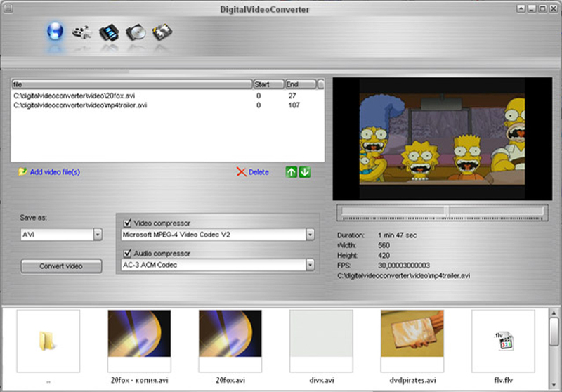The height and width of the screenshot is (392, 562).
Task: Click the FPS value 30,00003000003
Action: [x=403, y=266]
